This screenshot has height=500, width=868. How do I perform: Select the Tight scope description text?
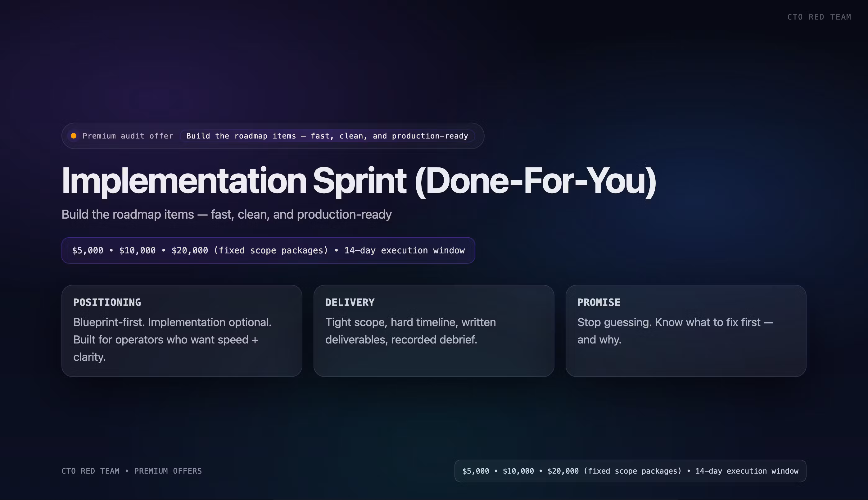[410, 331]
